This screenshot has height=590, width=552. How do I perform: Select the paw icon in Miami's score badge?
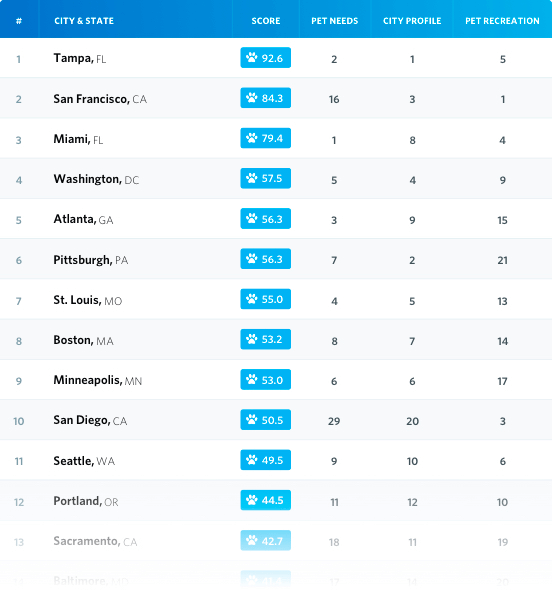(x=251, y=138)
